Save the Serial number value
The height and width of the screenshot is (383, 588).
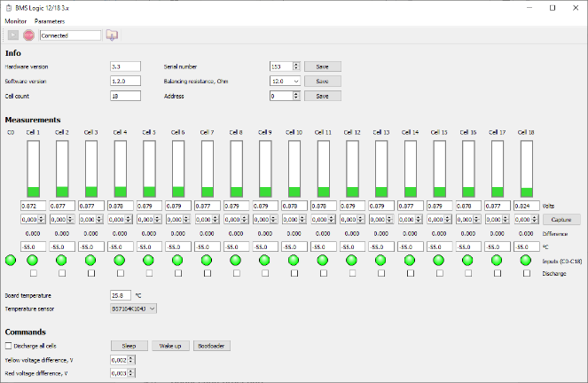(x=323, y=66)
